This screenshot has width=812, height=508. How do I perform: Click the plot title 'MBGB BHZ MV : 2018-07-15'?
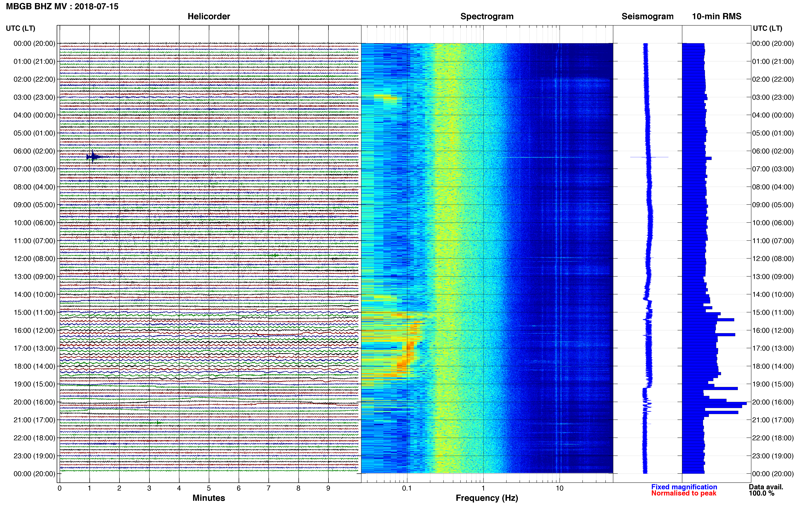[x=62, y=6]
